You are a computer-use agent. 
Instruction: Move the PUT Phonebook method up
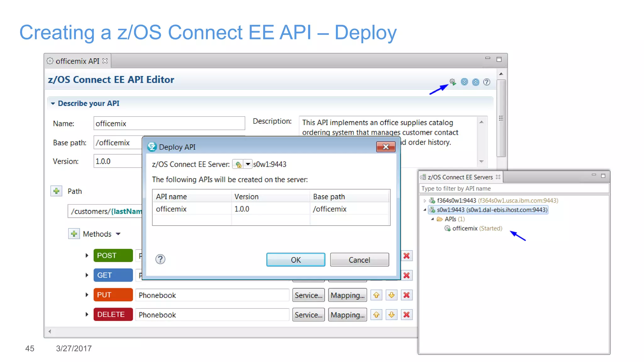click(x=376, y=295)
